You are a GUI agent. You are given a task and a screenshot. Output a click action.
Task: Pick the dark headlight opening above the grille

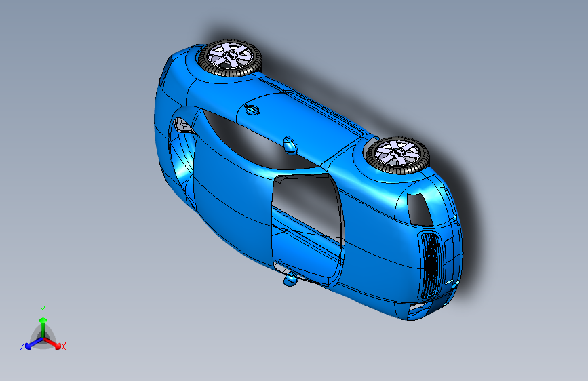coord(419,209)
